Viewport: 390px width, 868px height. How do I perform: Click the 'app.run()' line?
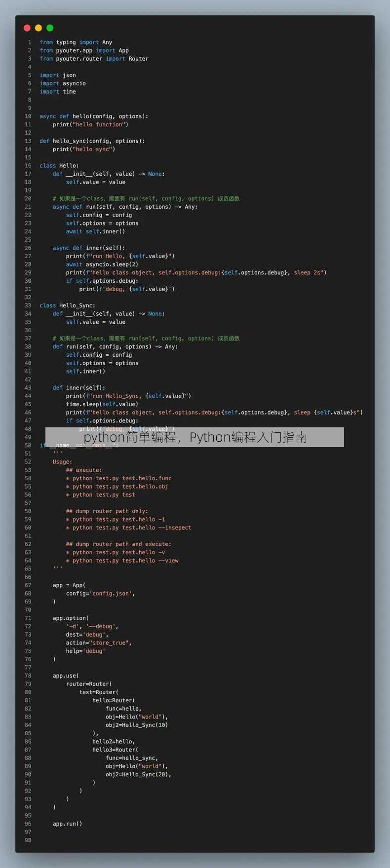click(68, 824)
